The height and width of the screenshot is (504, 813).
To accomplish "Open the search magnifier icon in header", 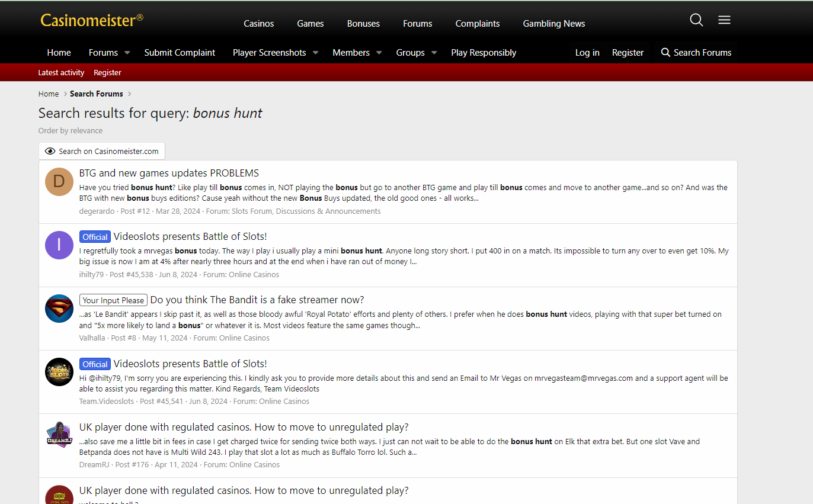I will click(696, 20).
